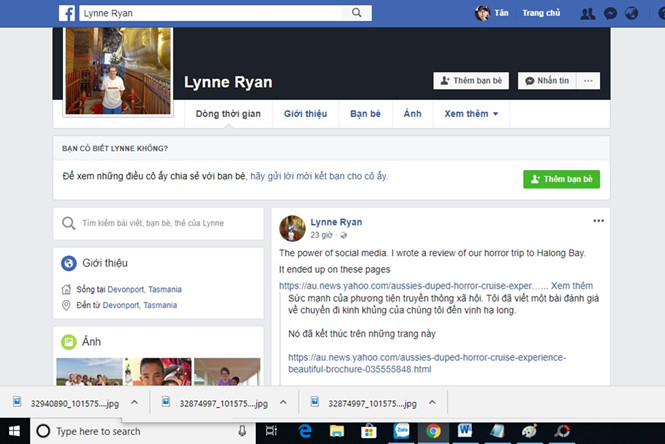Expand the Xem thêm dropdown tab
Image resolution: width=665 pixels, height=444 pixels.
click(471, 114)
